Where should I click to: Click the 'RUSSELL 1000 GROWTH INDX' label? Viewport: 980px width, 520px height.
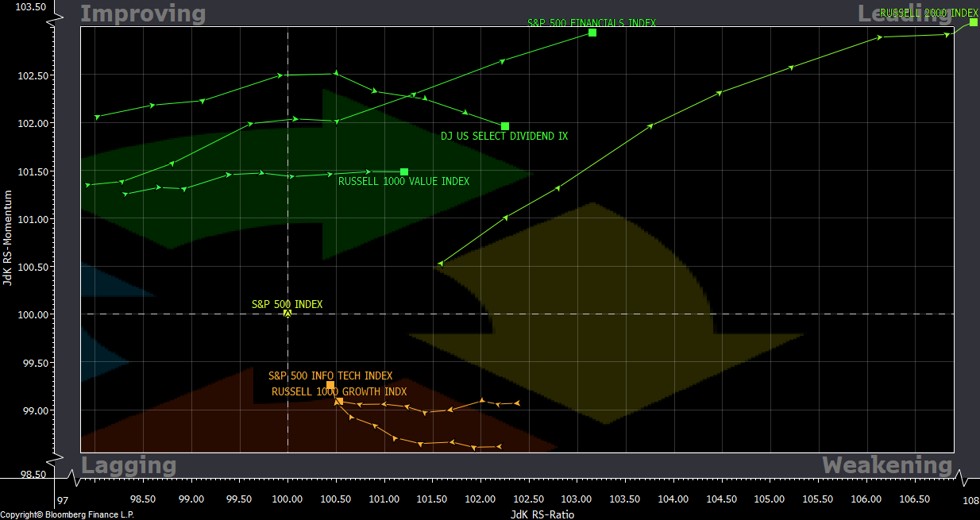click(x=339, y=392)
